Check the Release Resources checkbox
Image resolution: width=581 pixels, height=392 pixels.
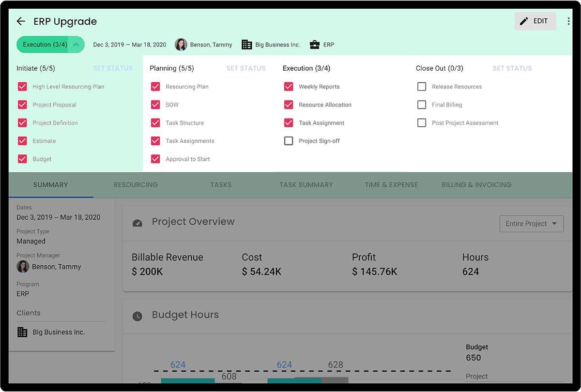(422, 86)
